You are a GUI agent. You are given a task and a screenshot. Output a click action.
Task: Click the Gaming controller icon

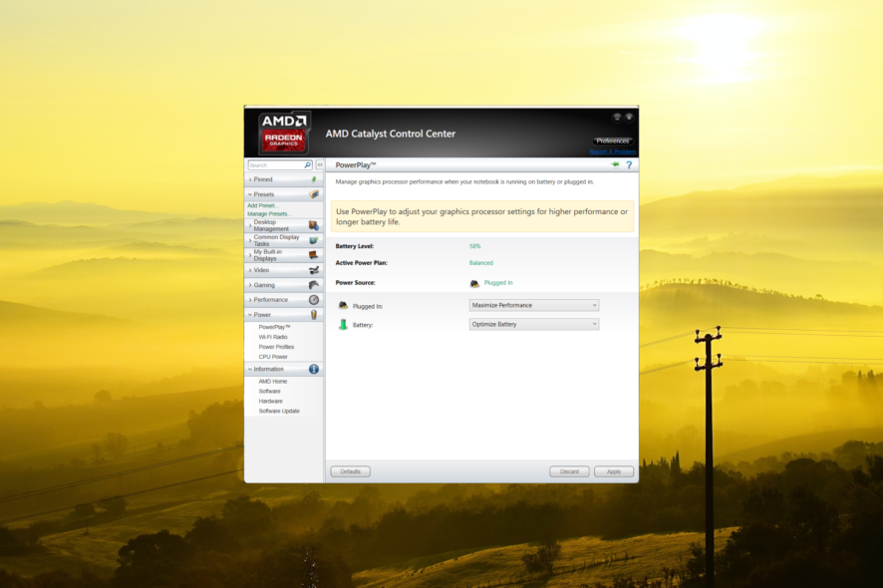coord(314,285)
